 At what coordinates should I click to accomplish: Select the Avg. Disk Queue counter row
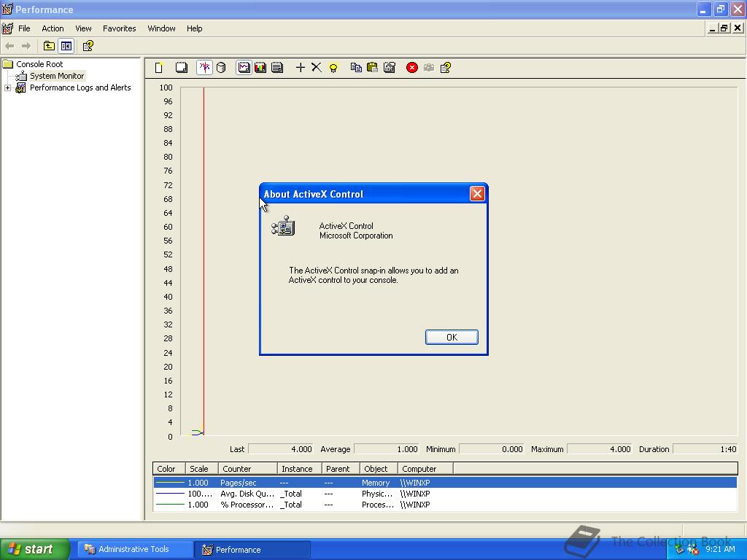pyautogui.click(x=445, y=494)
